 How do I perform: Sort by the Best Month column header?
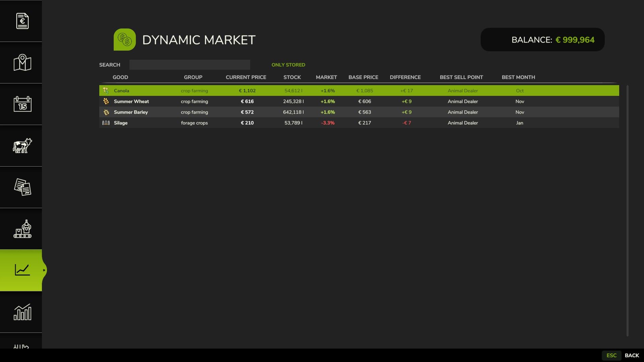[518, 77]
